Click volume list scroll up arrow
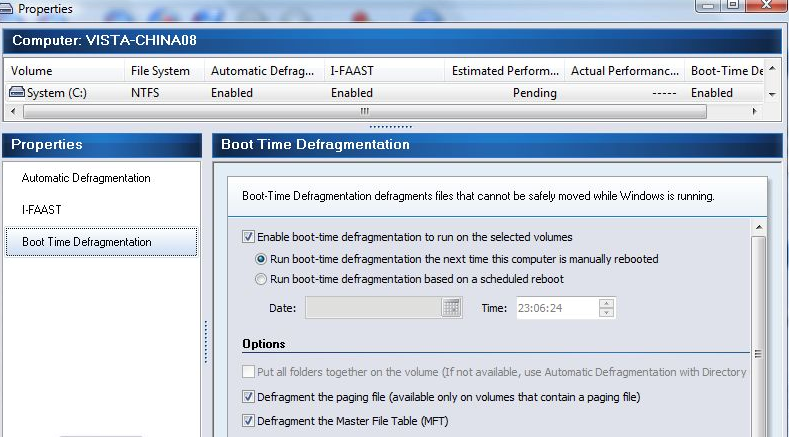The image size is (789, 437). pos(772,68)
